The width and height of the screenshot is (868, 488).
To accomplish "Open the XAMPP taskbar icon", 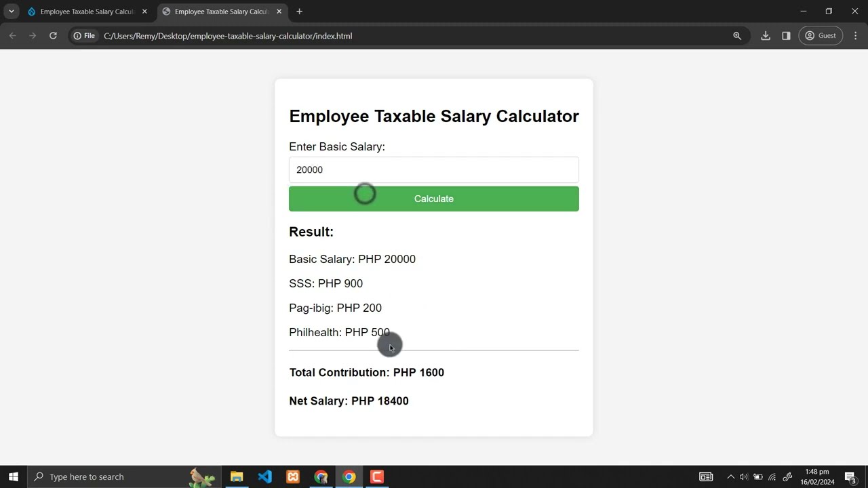I will coord(293,477).
